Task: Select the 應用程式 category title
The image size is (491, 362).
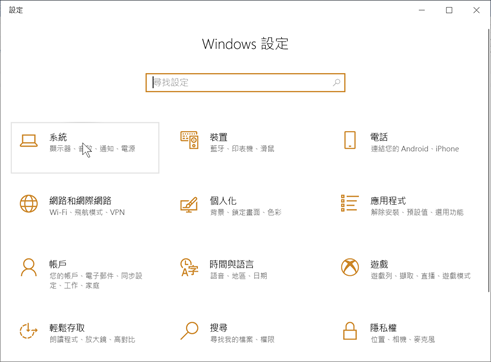Action: click(388, 201)
